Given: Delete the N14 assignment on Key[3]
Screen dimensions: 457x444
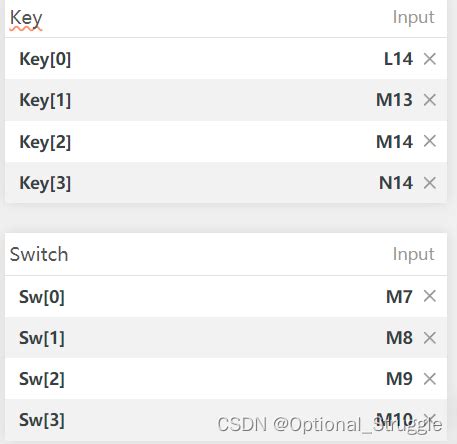Looking at the screenshot, I should pos(430,183).
